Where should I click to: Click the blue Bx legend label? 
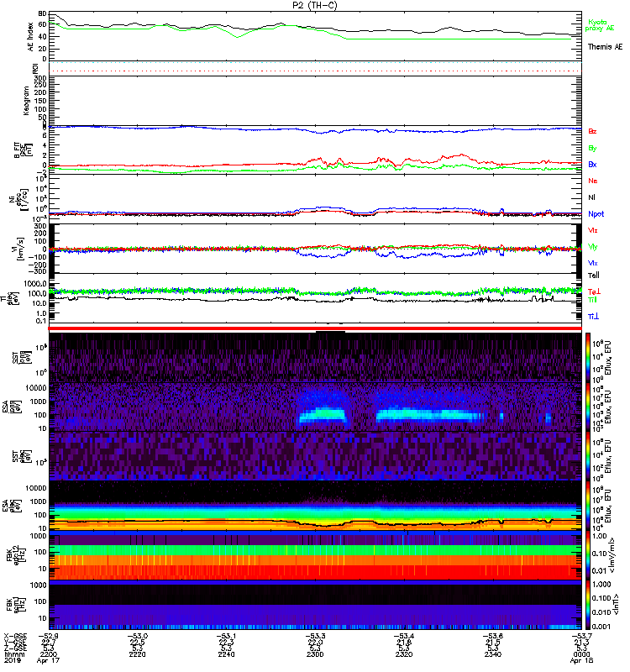[x=592, y=165]
